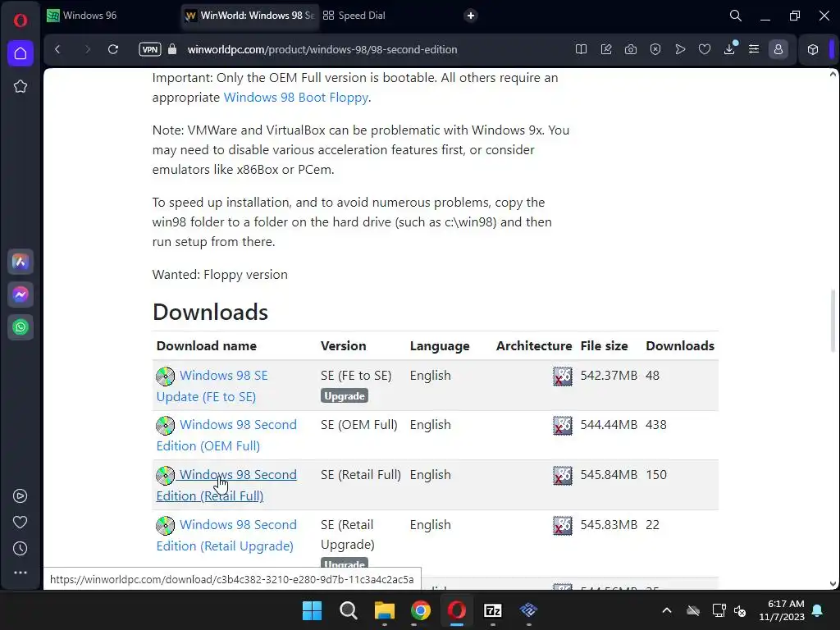The image size is (840, 630).
Task: Click the SE (OEM Full) version cell
Action: 359,425
